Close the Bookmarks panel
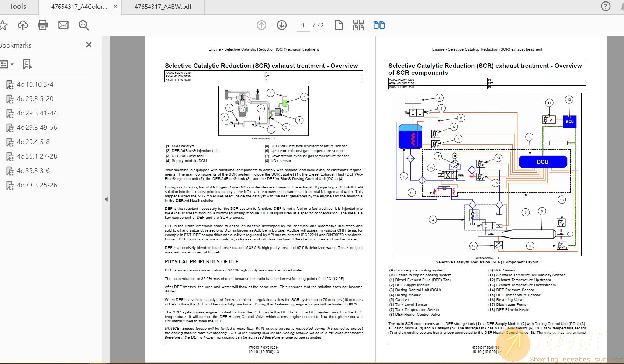The image size is (624, 364). (89, 45)
